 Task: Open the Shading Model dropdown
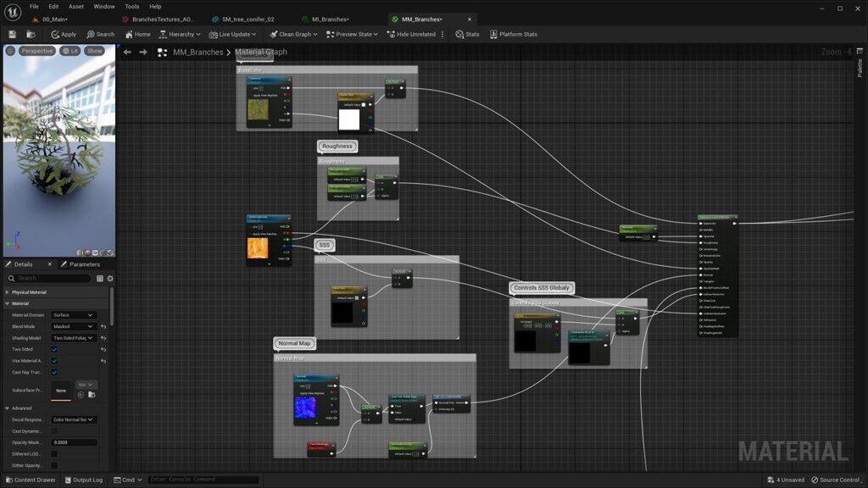[72, 337]
